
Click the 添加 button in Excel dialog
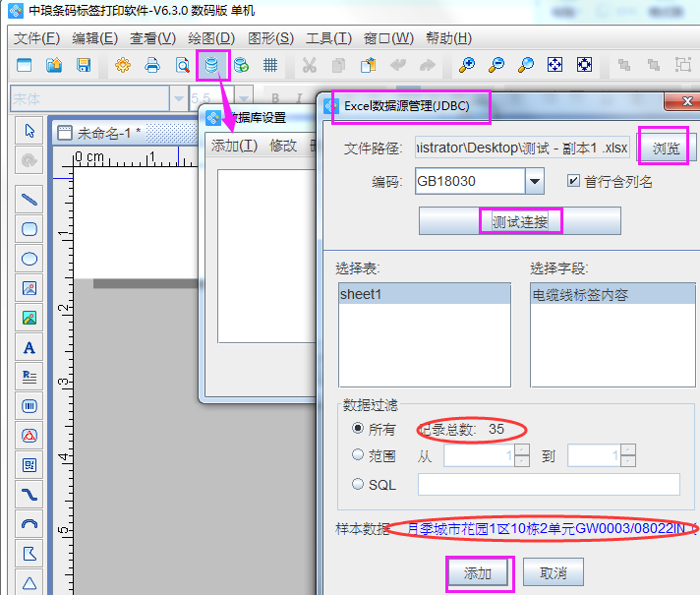[x=478, y=572]
